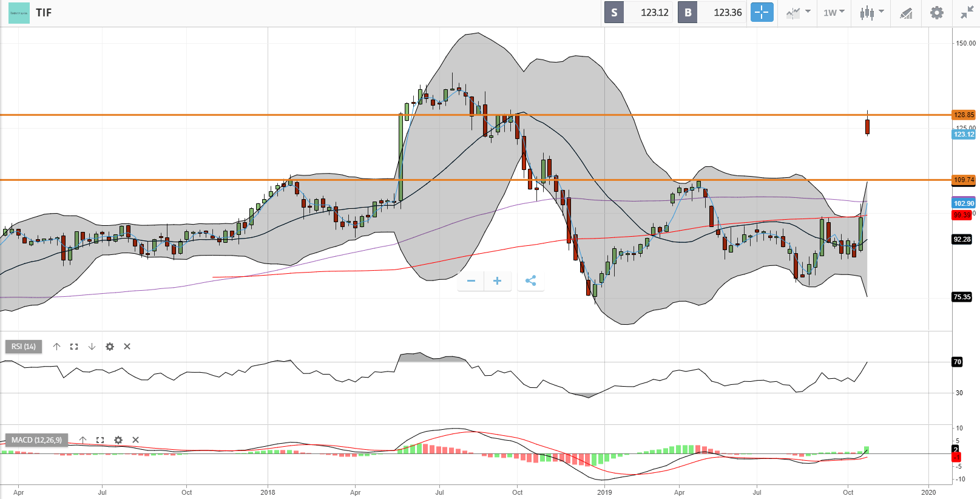Click the Buy button showing 123.36

(711, 13)
